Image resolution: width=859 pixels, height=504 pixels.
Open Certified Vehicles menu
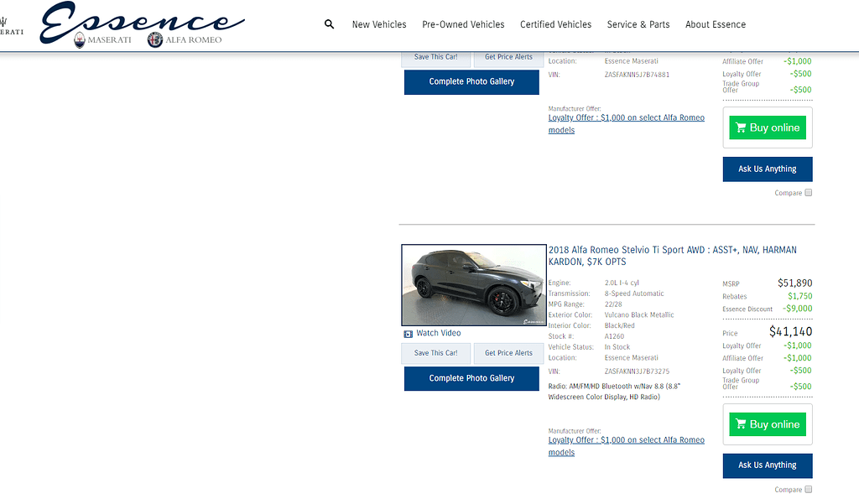(555, 24)
